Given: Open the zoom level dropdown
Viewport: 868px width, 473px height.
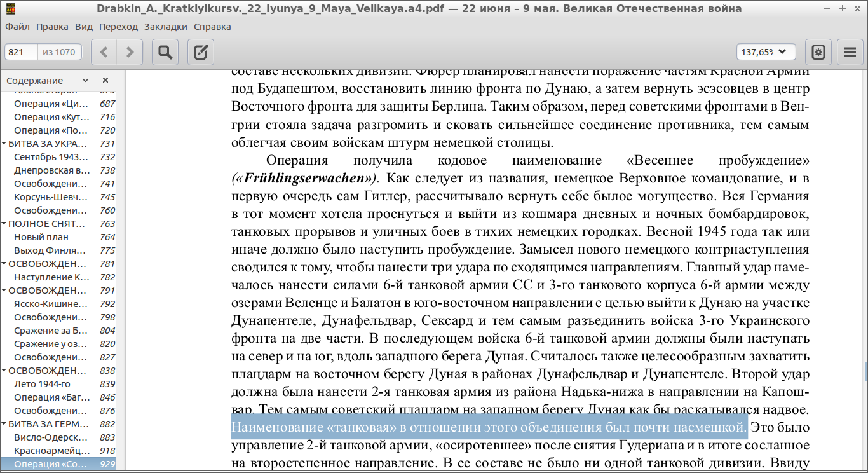Looking at the screenshot, I should tap(766, 52).
